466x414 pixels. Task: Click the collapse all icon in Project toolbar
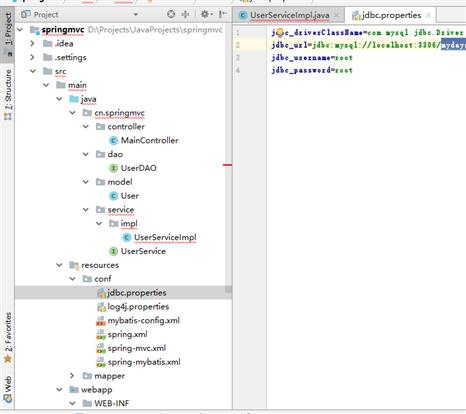point(185,14)
